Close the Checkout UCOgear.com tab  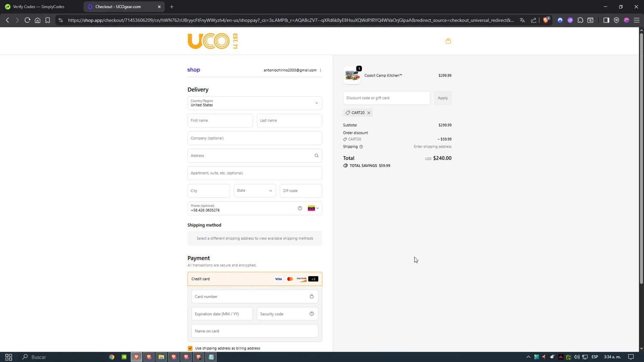coord(159,7)
